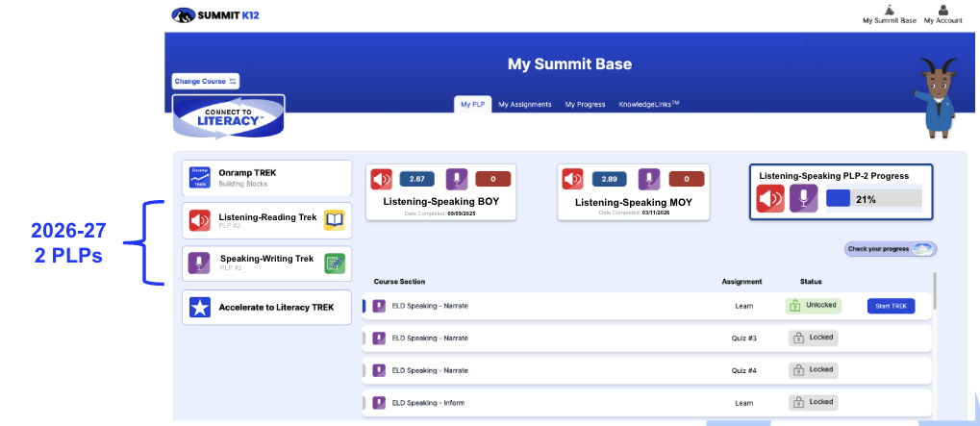Click the My Summit Base page heading
980x426 pixels.
(569, 63)
